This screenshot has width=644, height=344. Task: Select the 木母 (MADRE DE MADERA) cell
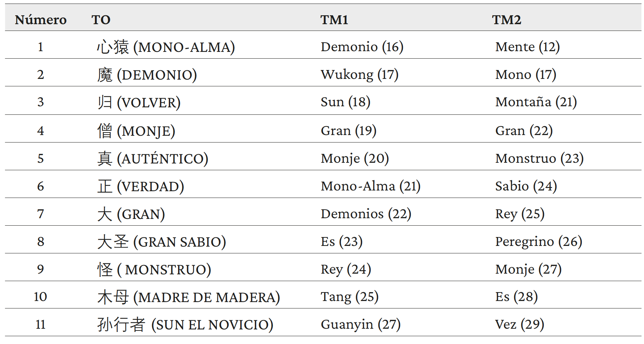coord(189,297)
